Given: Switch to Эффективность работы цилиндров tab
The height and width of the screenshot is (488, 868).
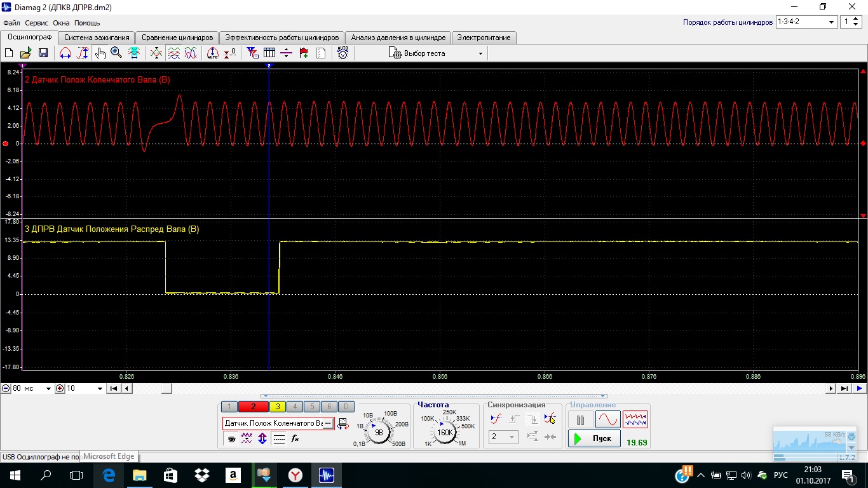Looking at the screenshot, I should click(x=282, y=37).
